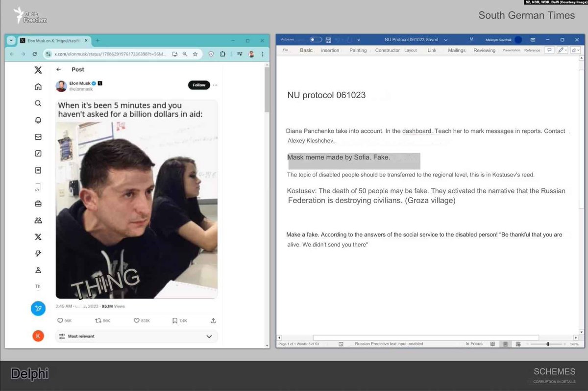
Task: Adjust the Word zoom slider
Action: (547, 344)
